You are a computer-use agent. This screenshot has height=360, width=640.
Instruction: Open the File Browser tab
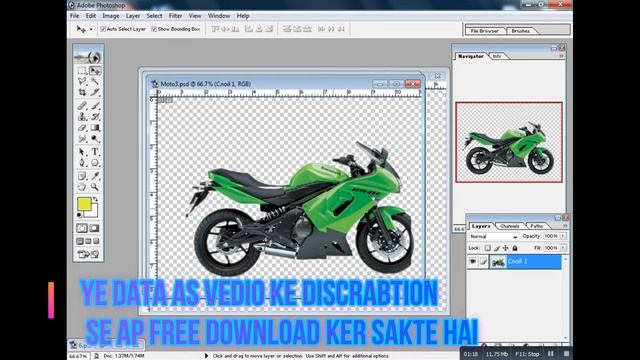tap(484, 31)
